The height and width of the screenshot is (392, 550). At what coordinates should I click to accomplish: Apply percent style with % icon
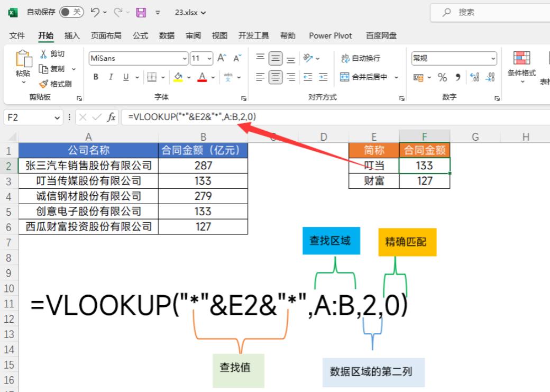[442, 78]
